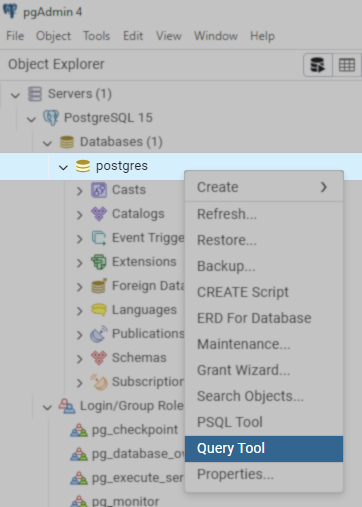Click the Extensions node icon

point(99,262)
